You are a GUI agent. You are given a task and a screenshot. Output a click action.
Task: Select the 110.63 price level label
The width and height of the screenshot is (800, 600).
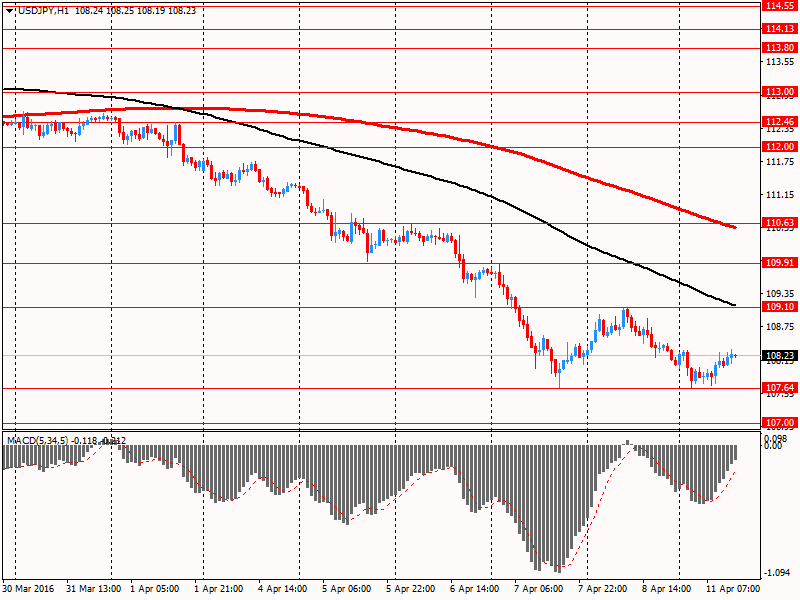coord(780,222)
